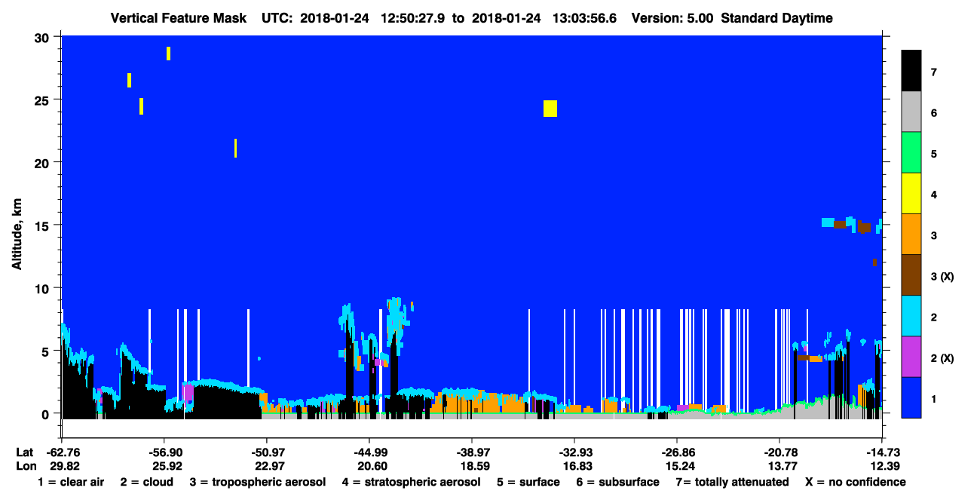Click altitude tick label 25
This screenshot has height=503, width=980.
click(x=42, y=100)
